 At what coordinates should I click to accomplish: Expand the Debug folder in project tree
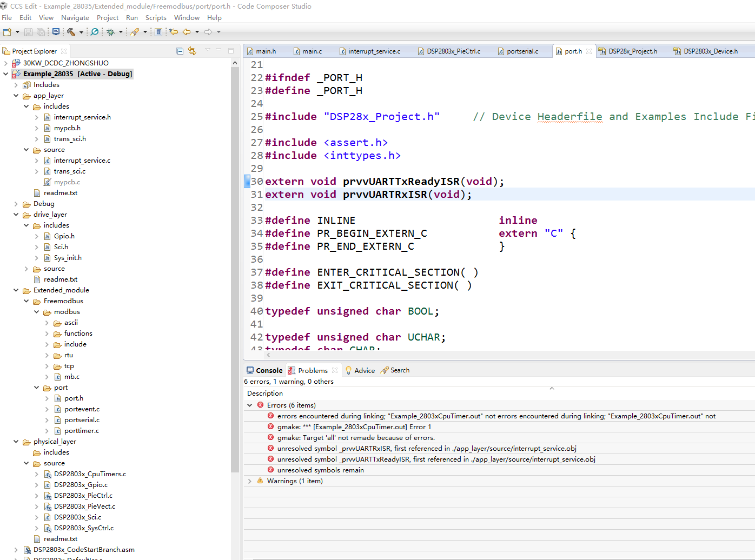[x=16, y=204]
